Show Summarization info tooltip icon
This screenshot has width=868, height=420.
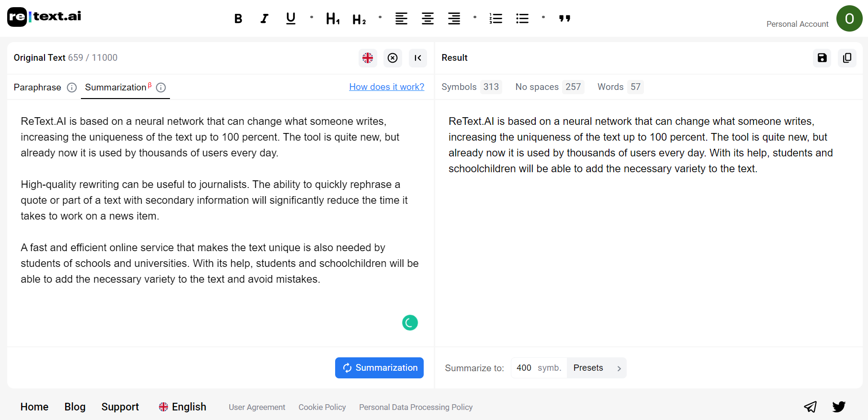(161, 88)
